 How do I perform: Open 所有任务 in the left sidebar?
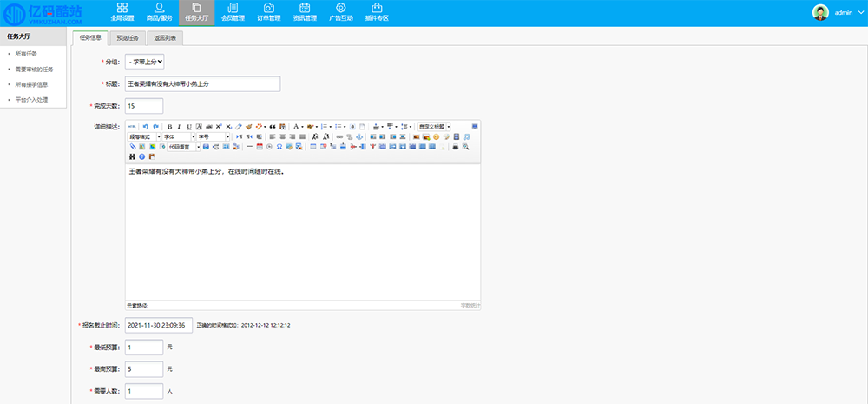[26, 54]
